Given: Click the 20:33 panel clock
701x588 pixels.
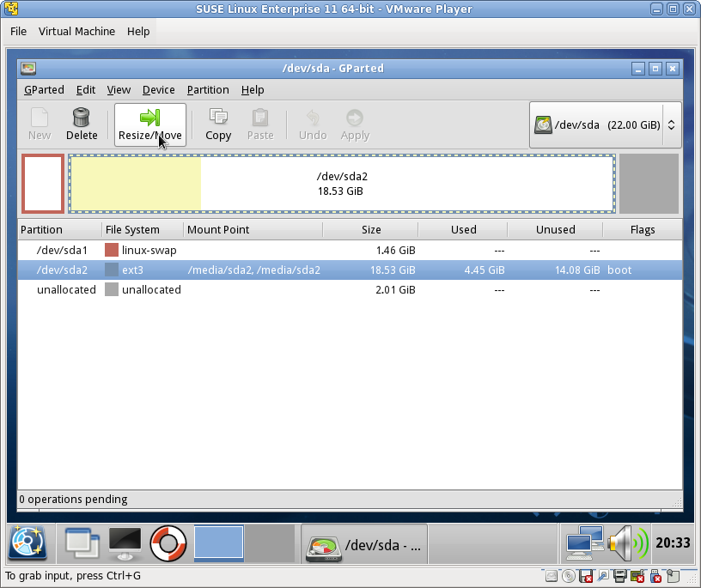Looking at the screenshot, I should point(673,543).
